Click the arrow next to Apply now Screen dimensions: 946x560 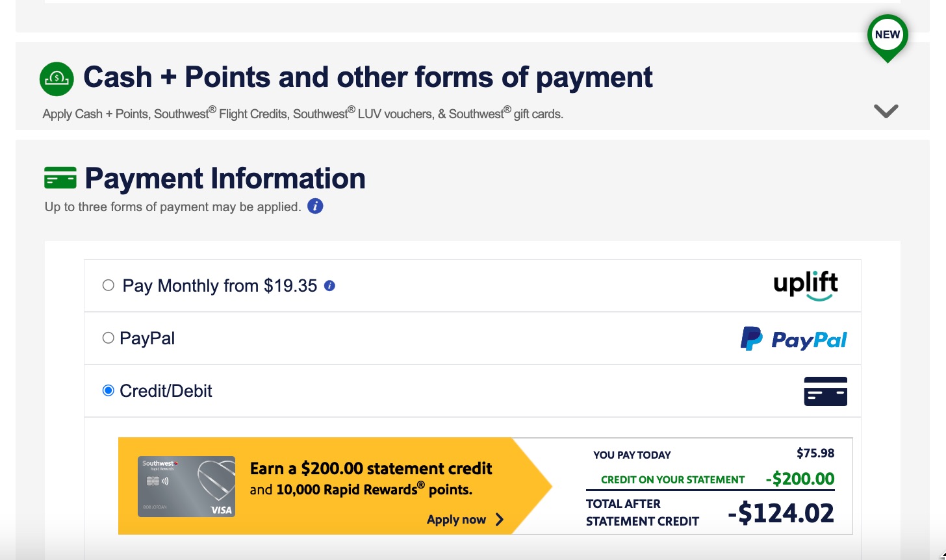(499, 519)
